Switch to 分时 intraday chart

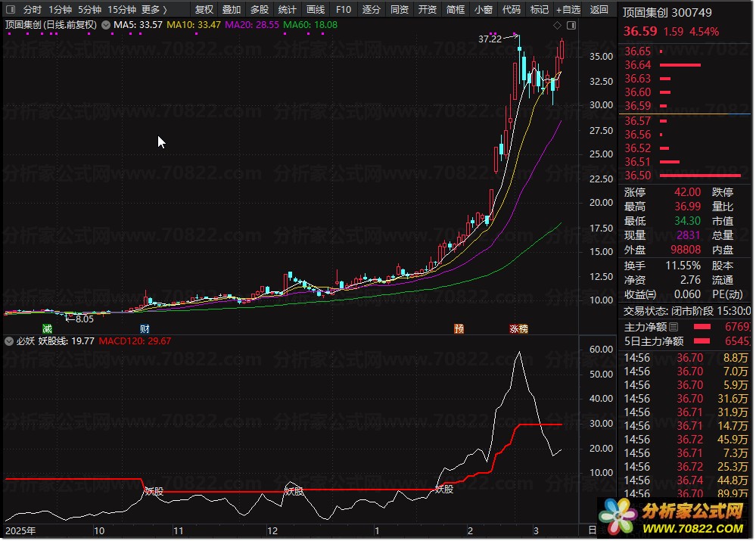[x=33, y=9]
